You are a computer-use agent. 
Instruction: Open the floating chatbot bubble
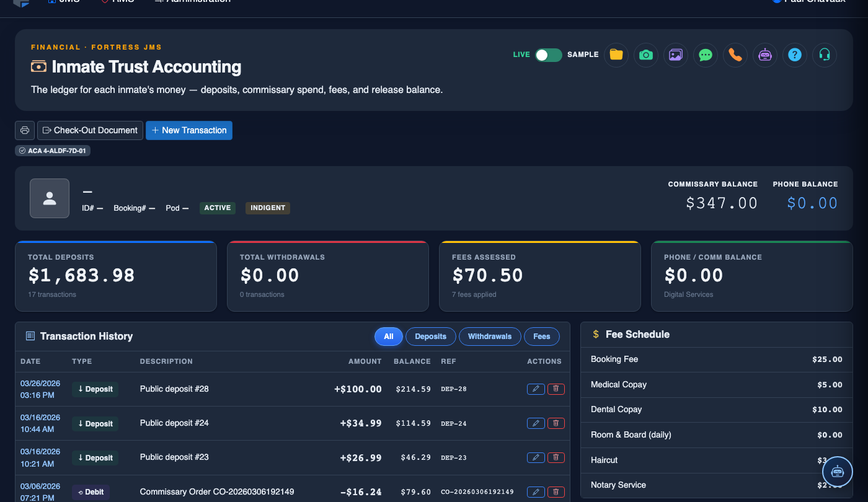[x=838, y=472]
